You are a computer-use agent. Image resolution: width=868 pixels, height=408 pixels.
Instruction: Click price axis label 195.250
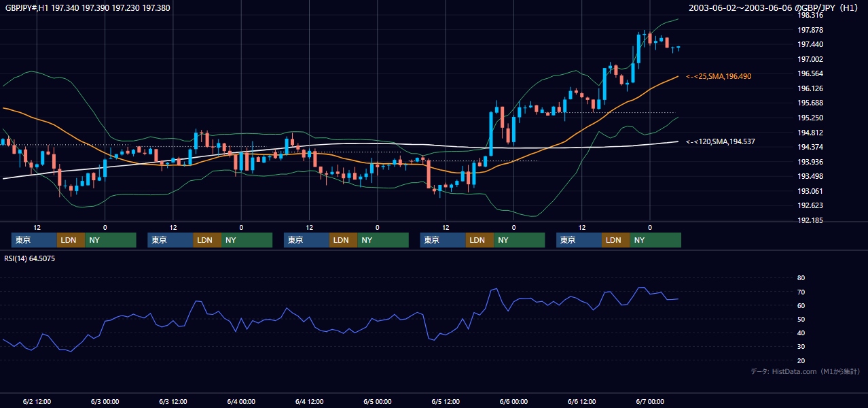[810, 118]
